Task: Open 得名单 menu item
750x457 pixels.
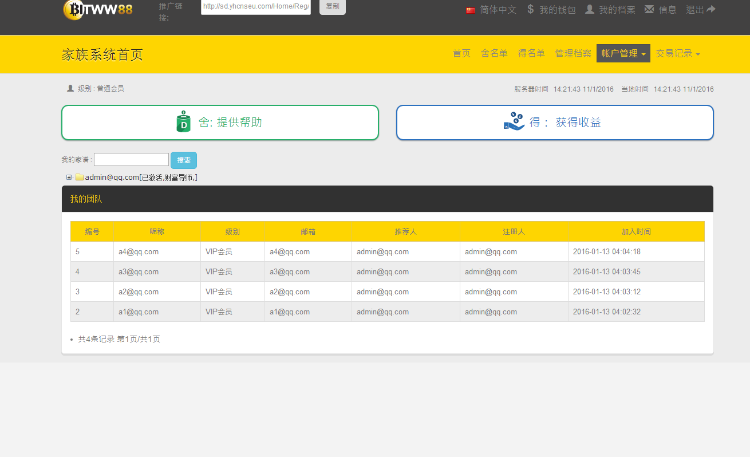Action: (x=531, y=53)
